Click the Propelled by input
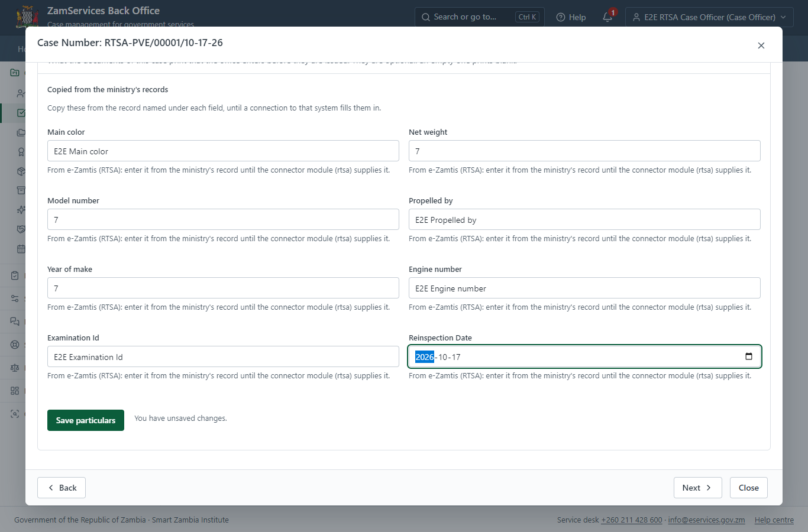 tap(584, 219)
